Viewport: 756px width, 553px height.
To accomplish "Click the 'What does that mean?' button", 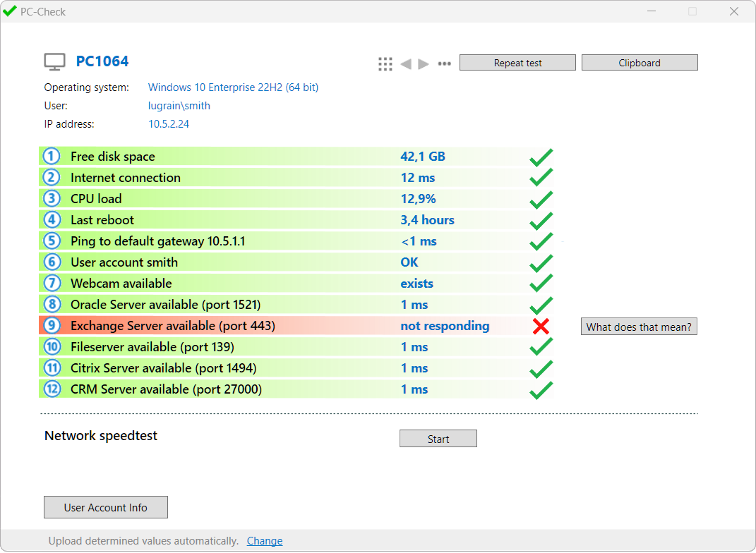I will [x=639, y=327].
